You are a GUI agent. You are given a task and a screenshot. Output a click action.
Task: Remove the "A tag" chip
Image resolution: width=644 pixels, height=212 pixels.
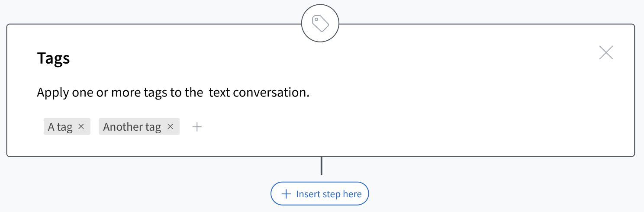81,127
